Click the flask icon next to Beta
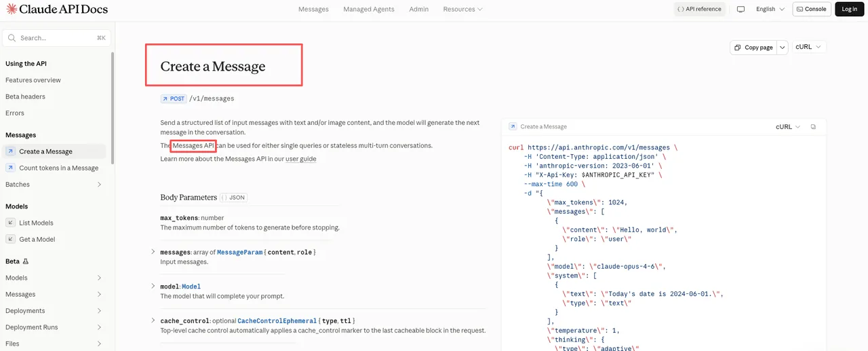This screenshot has height=351, width=868. point(26,261)
